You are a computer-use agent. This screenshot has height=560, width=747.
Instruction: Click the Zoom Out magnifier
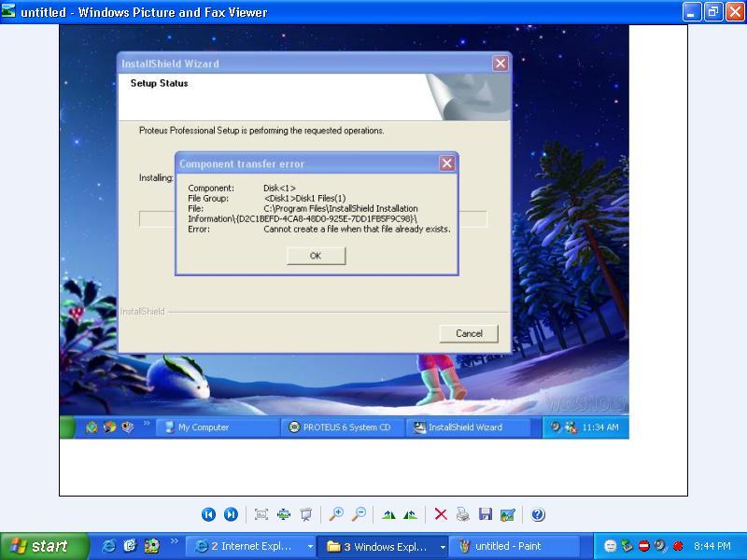[359, 514]
